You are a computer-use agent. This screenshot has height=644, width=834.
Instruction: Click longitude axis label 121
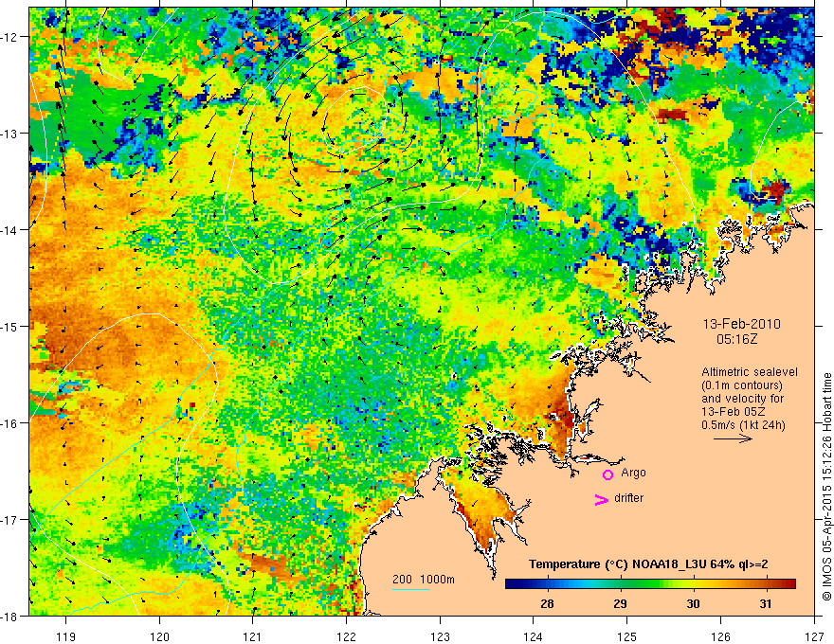pyautogui.click(x=253, y=636)
